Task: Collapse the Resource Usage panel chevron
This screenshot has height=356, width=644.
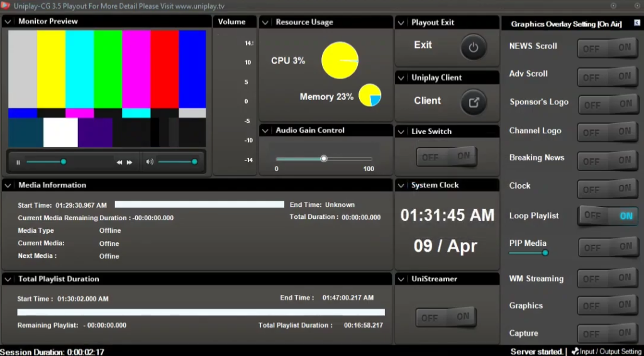Action: pos(265,22)
